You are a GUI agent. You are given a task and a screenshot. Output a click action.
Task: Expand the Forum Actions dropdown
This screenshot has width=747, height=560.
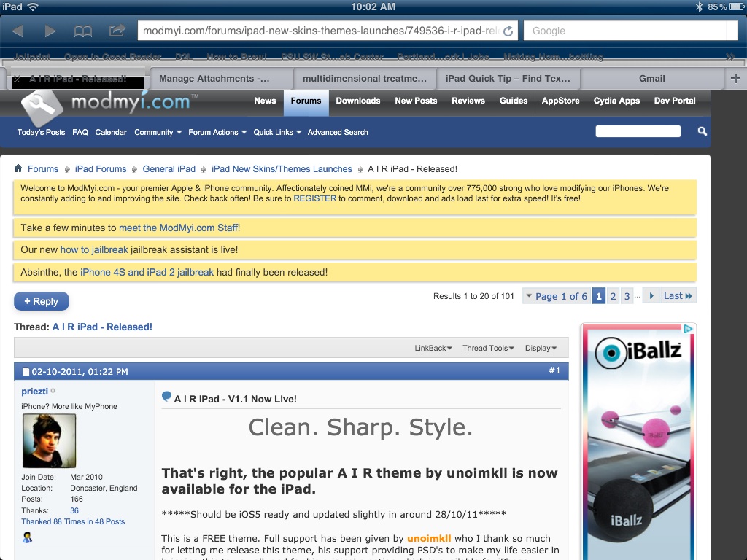coord(217,133)
